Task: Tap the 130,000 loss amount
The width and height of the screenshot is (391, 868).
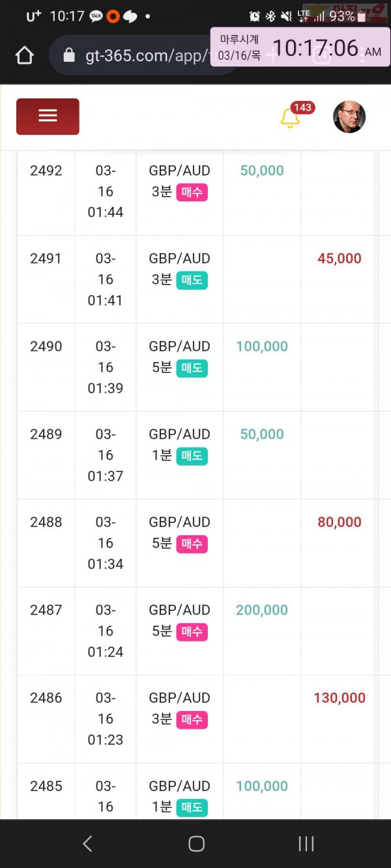Action: (x=340, y=698)
